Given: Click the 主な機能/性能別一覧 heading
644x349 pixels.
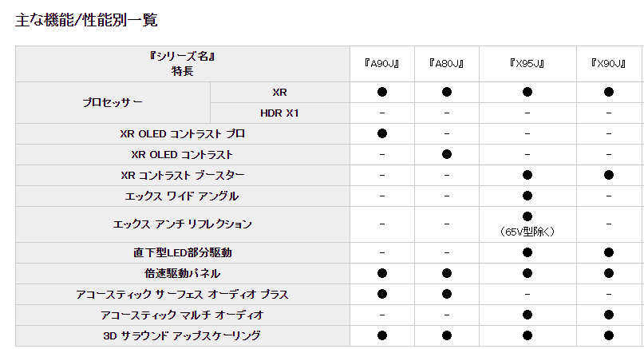Looking at the screenshot, I should click(x=86, y=20).
